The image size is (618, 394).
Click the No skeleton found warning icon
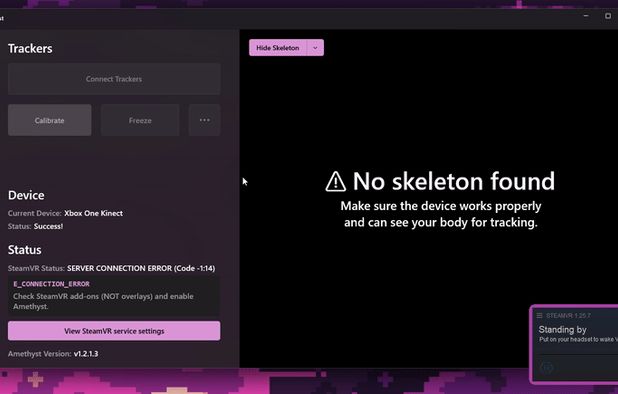336,182
